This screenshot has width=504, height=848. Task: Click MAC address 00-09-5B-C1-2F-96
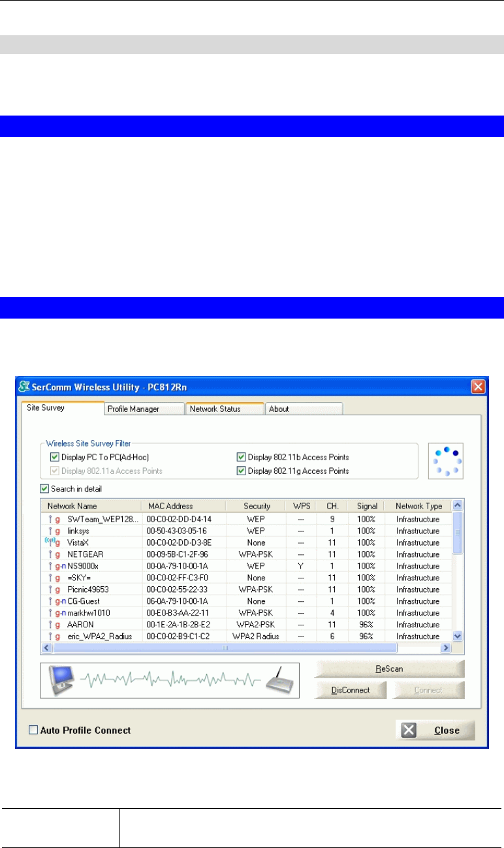click(x=178, y=554)
